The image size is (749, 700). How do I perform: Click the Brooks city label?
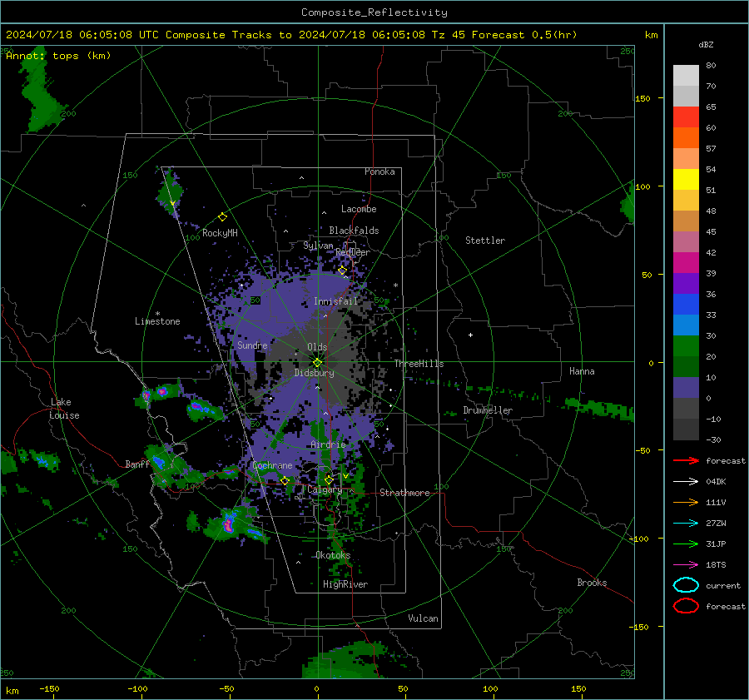[x=592, y=583]
